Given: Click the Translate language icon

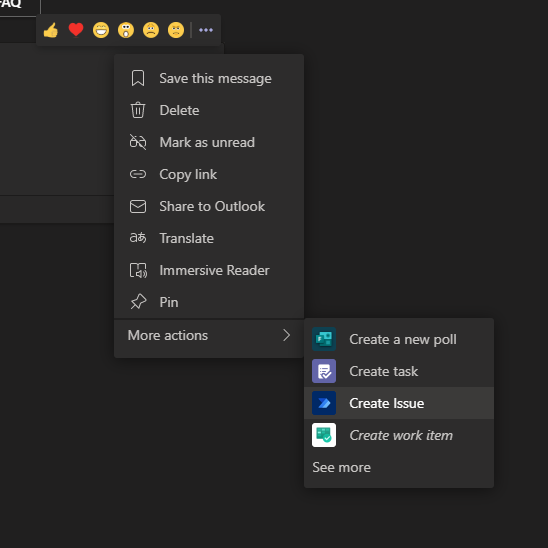Looking at the screenshot, I should tap(138, 238).
